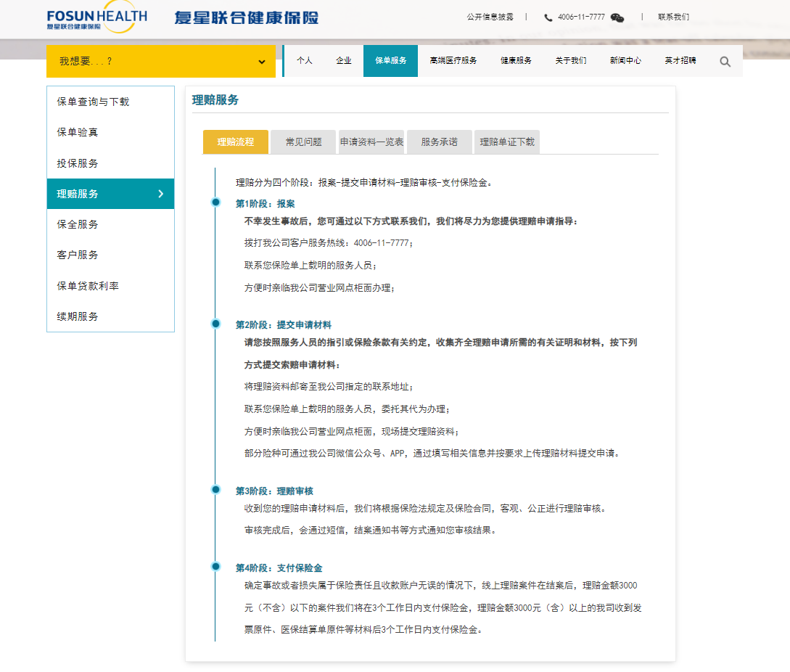
Task: Switch to the 服务承诺 tab
Action: [x=440, y=142]
